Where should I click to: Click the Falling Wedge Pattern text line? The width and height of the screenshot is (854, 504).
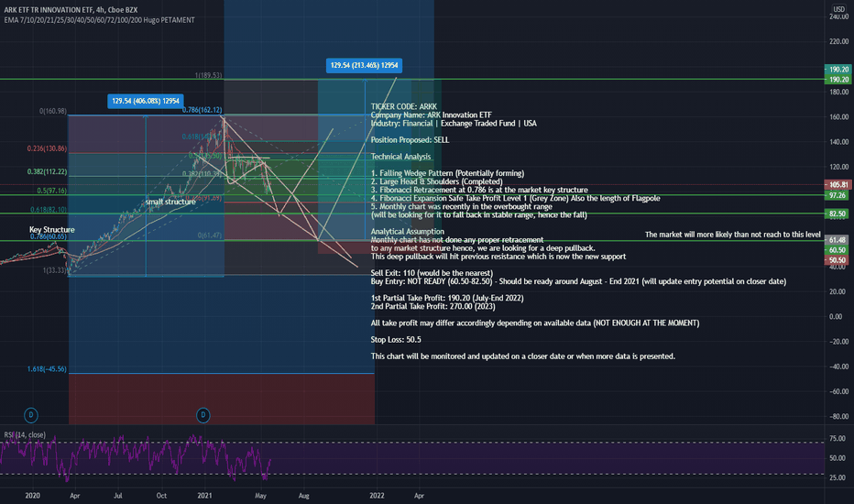[x=448, y=173]
